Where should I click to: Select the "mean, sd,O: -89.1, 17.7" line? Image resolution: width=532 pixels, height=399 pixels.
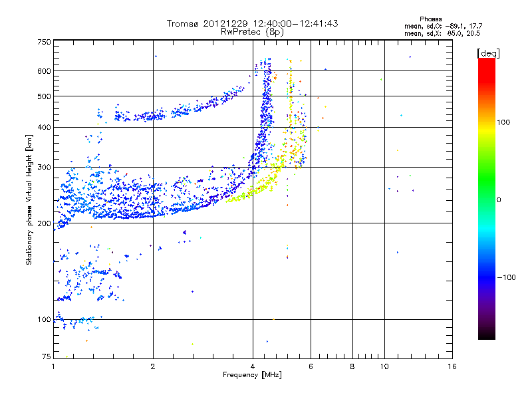tap(443, 26)
